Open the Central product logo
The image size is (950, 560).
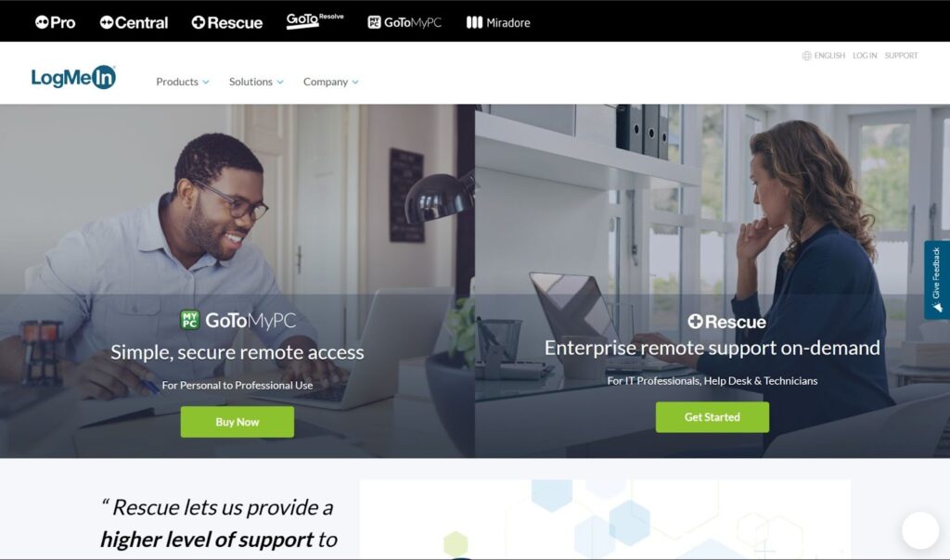pyautogui.click(x=134, y=22)
